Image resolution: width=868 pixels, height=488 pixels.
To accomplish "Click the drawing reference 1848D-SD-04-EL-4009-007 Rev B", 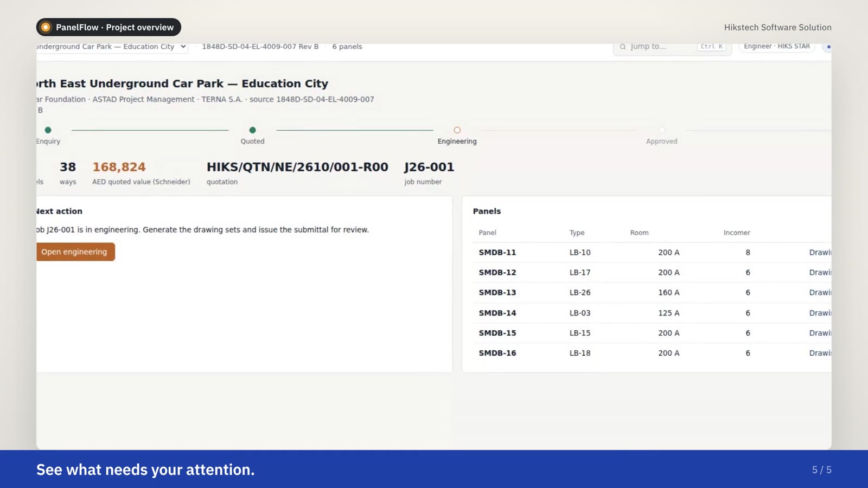I will [260, 47].
